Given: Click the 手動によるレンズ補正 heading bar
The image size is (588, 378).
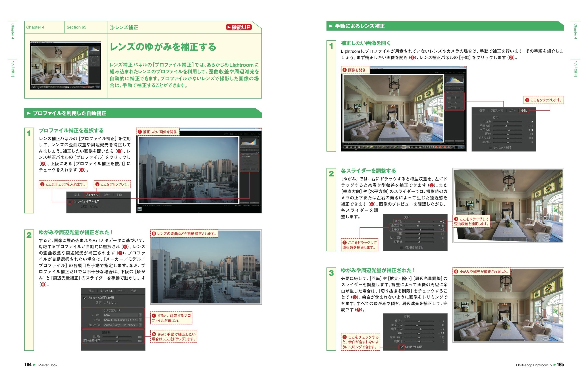Looking at the screenshot, I should 445,26.
